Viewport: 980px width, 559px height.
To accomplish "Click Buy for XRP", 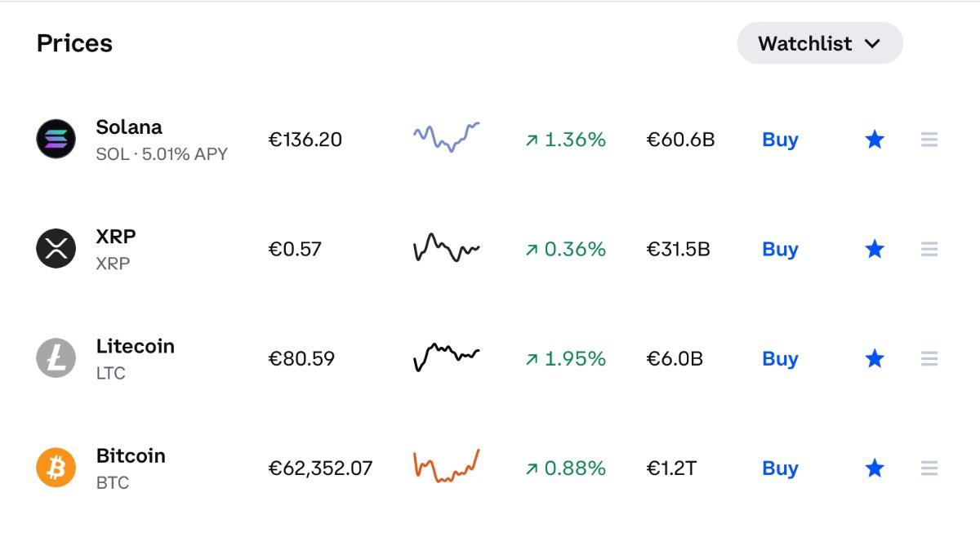I will pyautogui.click(x=780, y=249).
